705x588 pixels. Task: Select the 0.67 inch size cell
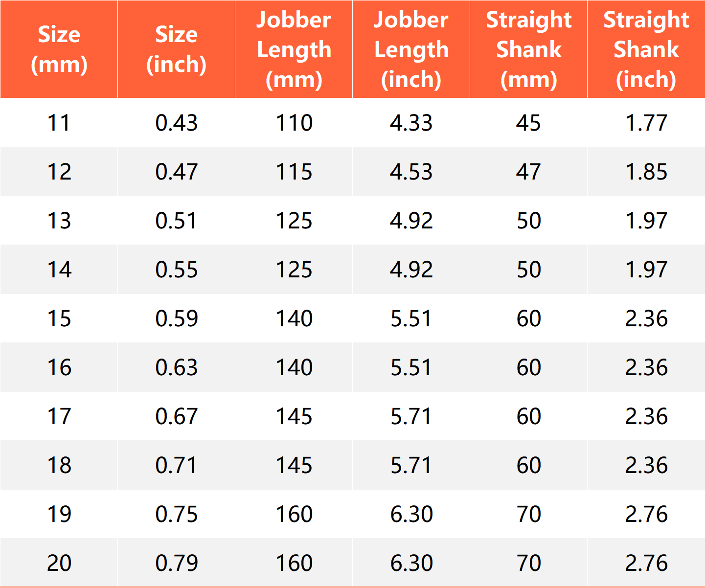coord(176,416)
